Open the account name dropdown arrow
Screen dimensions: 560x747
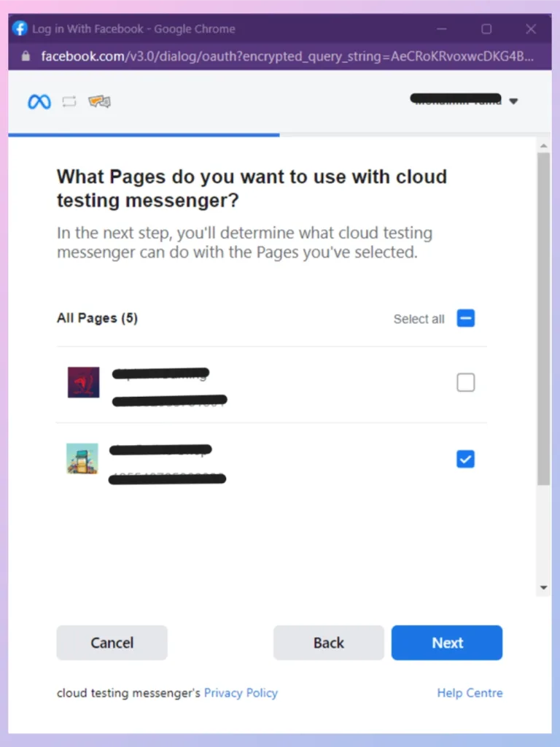tap(513, 101)
